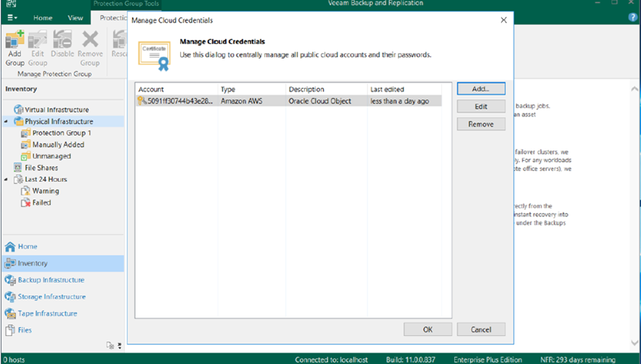Select Manually Added group
This screenshot has height=364, width=641.
(x=58, y=145)
